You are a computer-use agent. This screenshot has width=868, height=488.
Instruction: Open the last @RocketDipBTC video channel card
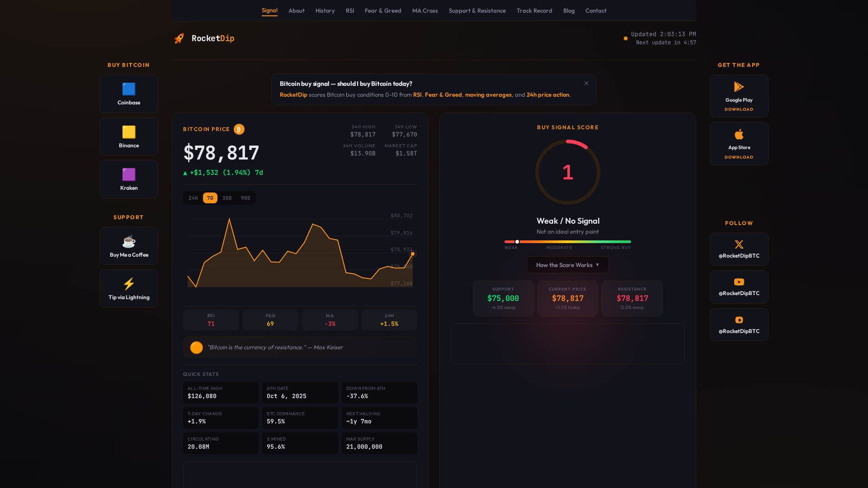(739, 324)
